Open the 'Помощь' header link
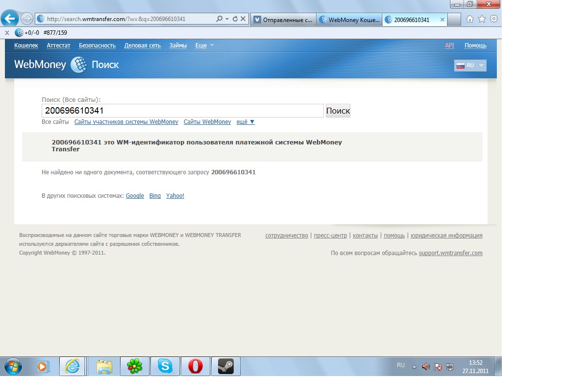 475,46
